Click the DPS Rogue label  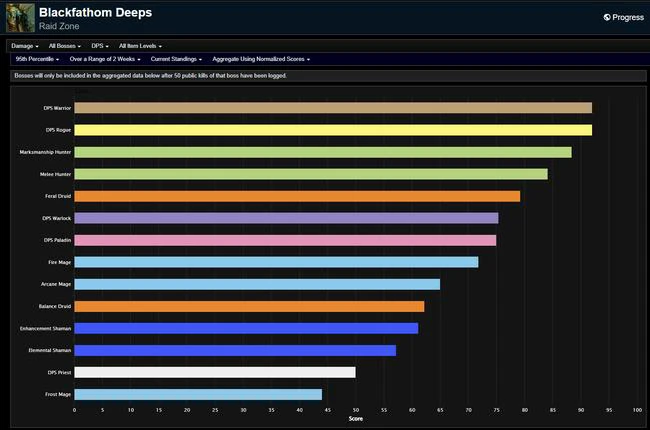click(x=58, y=130)
